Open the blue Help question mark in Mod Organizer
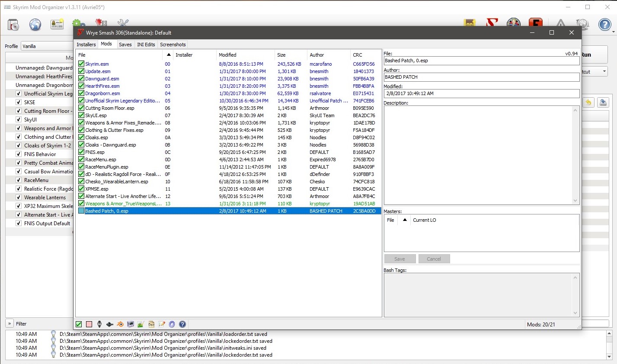The width and height of the screenshot is (617, 364). tap(604, 25)
